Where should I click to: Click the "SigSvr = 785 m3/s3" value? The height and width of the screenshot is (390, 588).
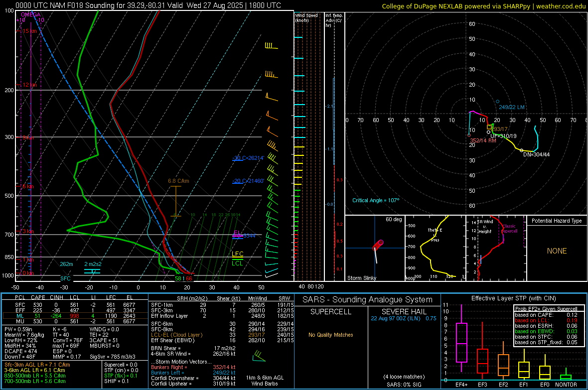(113, 357)
